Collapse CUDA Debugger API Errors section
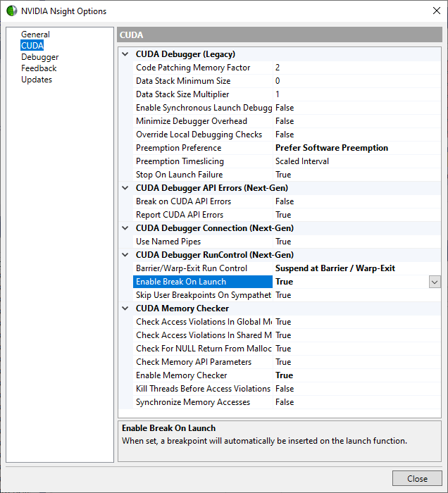 [125, 188]
